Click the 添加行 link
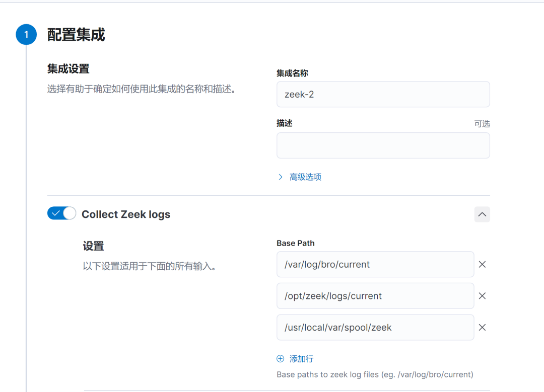 302,359
